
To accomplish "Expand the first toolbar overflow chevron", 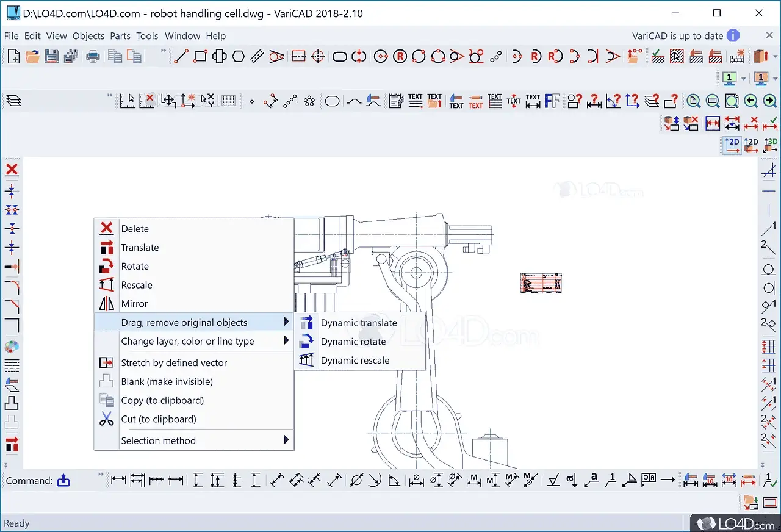I will point(164,51).
